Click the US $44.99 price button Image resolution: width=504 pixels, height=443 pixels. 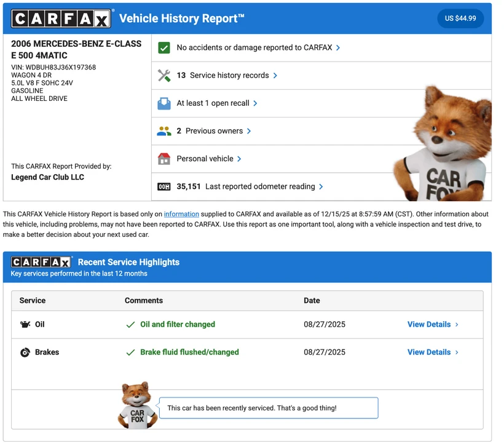pyautogui.click(x=460, y=18)
